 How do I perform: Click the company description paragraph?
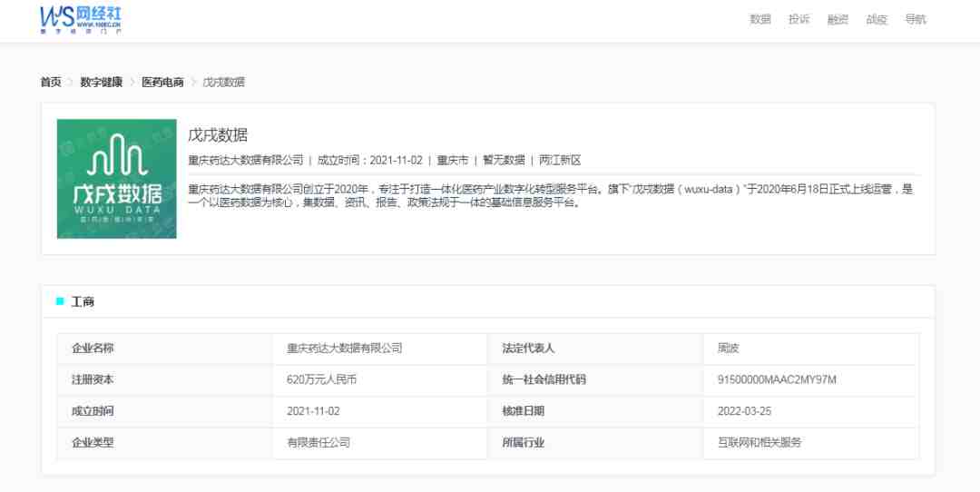pos(551,196)
